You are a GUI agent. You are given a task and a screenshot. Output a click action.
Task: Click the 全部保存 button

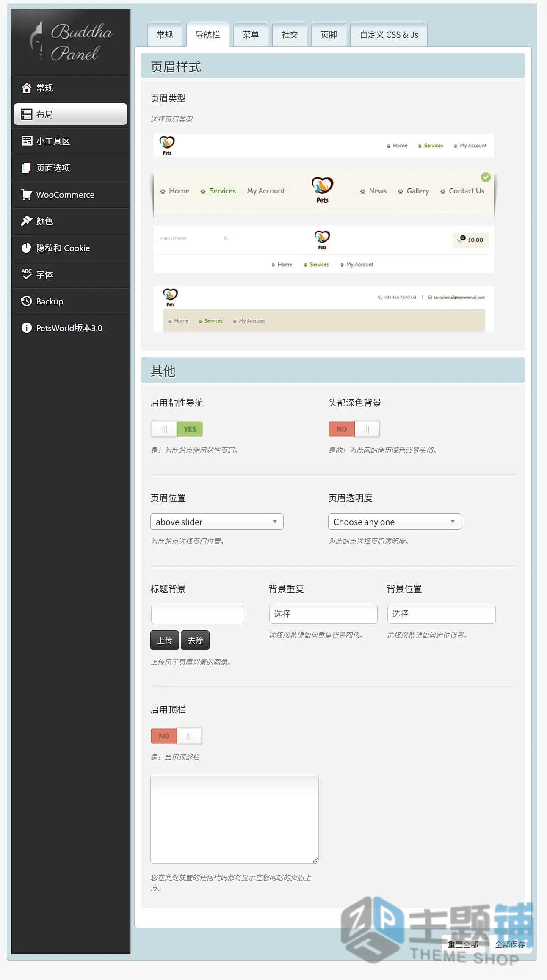pyautogui.click(x=510, y=944)
